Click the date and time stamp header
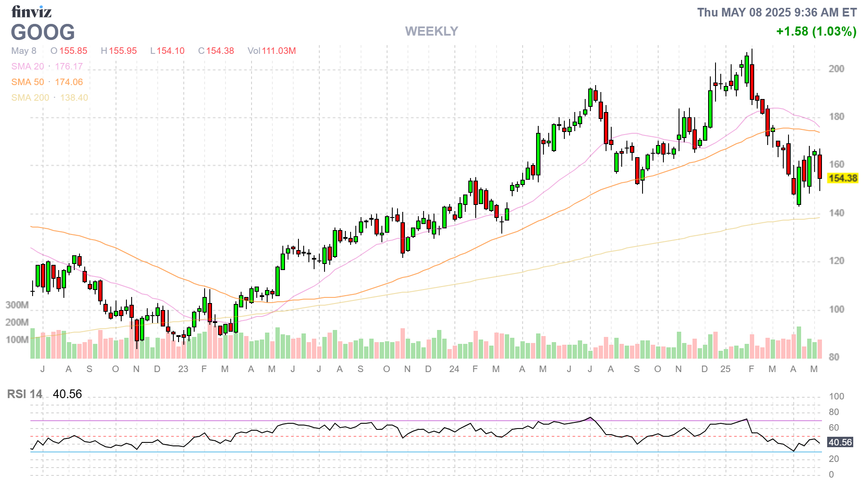The height and width of the screenshot is (488, 868). pos(777,13)
